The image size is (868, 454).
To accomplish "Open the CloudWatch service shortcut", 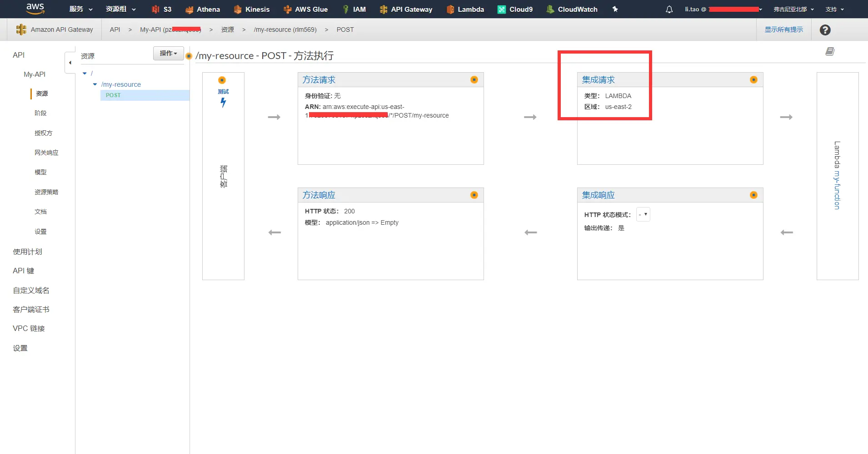I will point(572,9).
